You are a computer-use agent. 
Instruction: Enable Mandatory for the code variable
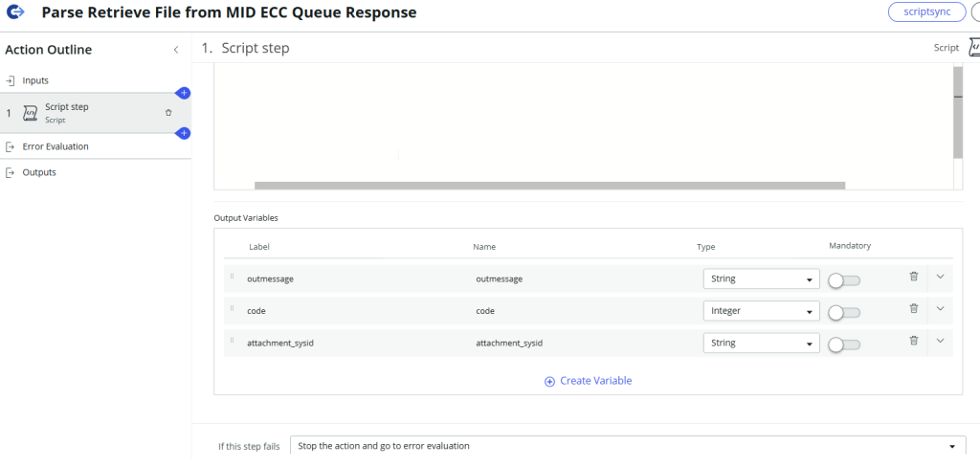coord(844,312)
